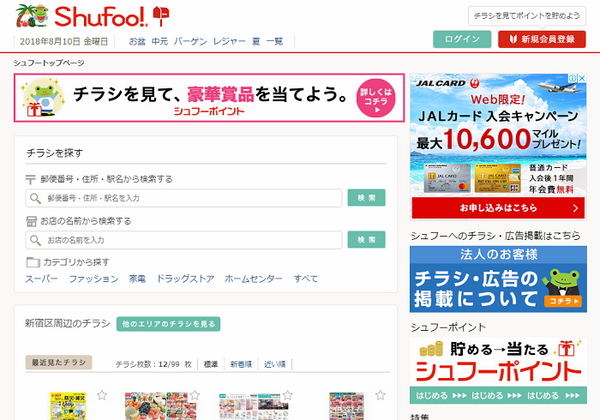Sort flyers by 新着順

click(241, 364)
